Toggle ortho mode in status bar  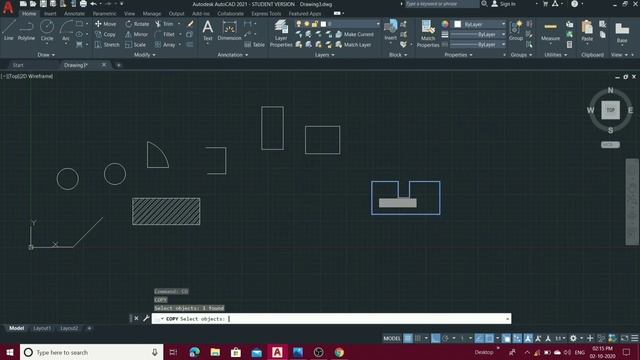(436, 338)
